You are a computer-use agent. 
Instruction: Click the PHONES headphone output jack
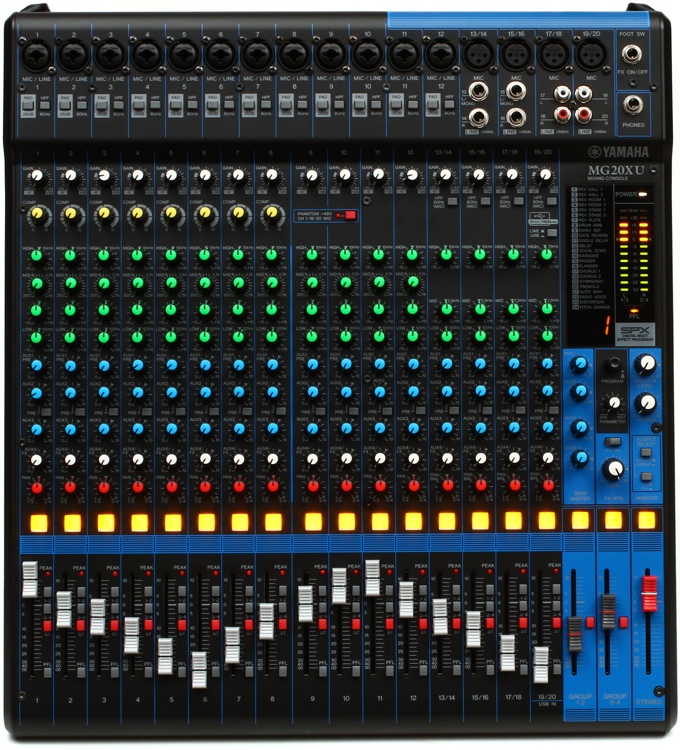click(x=632, y=104)
